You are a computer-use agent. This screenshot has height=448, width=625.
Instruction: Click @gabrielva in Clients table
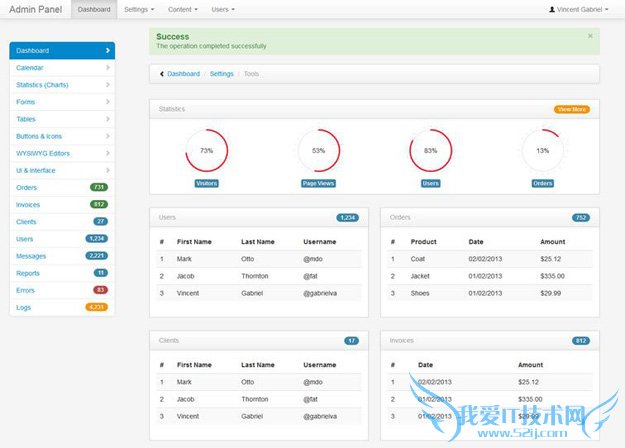tap(320, 417)
